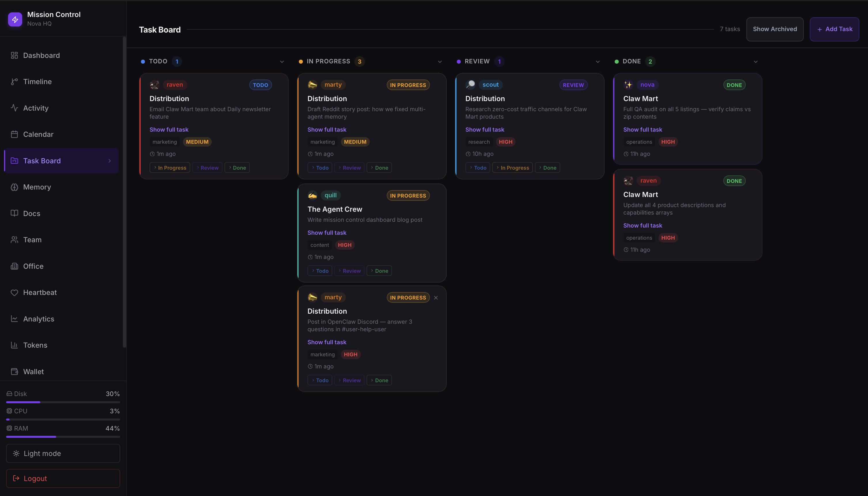
Task: Toggle Show Archived tasks
Action: point(775,29)
